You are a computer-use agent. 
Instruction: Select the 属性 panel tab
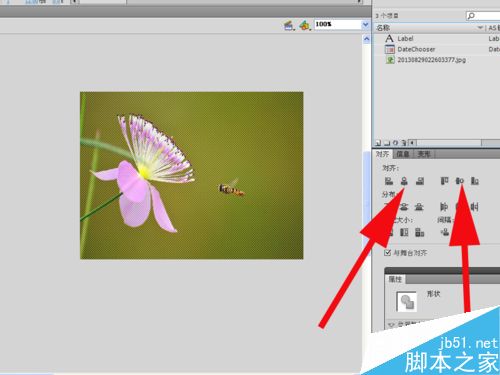(x=395, y=279)
